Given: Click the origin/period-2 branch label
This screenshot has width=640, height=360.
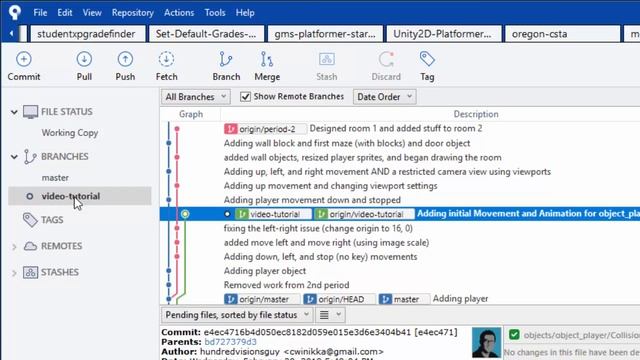Looking at the screenshot, I should 265,129.
